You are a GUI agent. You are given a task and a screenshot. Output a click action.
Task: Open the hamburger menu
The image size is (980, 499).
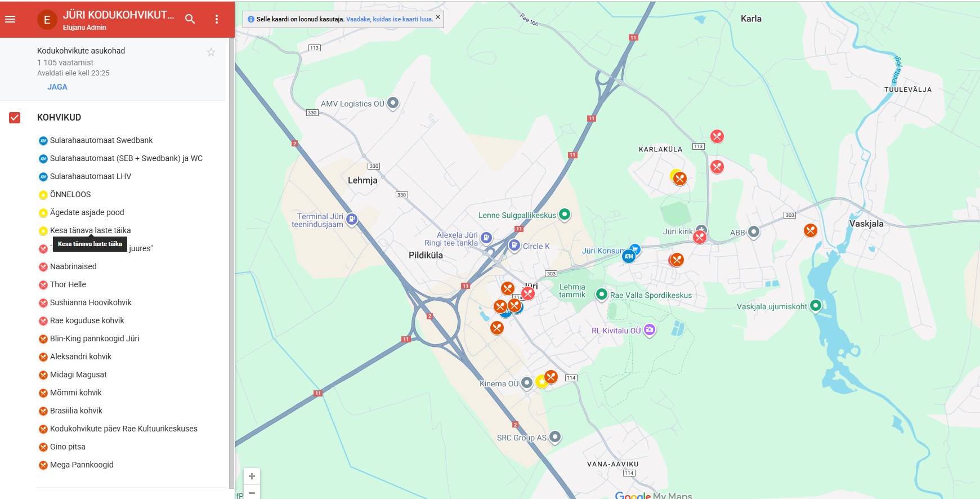(x=10, y=19)
